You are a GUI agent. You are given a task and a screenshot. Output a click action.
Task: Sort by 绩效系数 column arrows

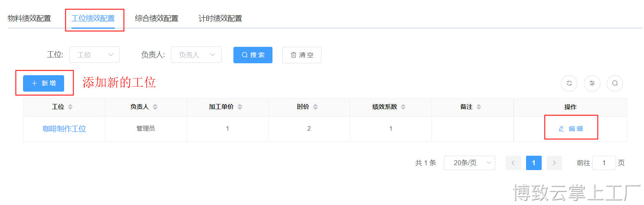[404, 107]
